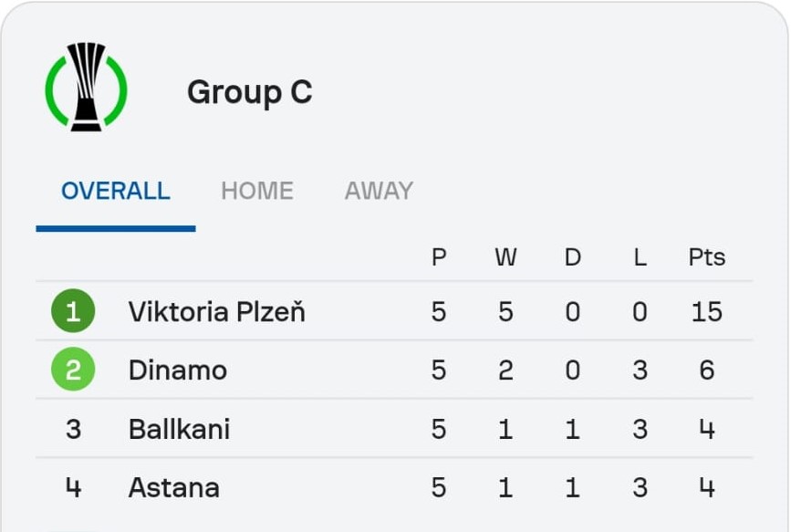The image size is (791, 532).
Task: Switch to the OVERALL tab
Action: click(x=116, y=191)
